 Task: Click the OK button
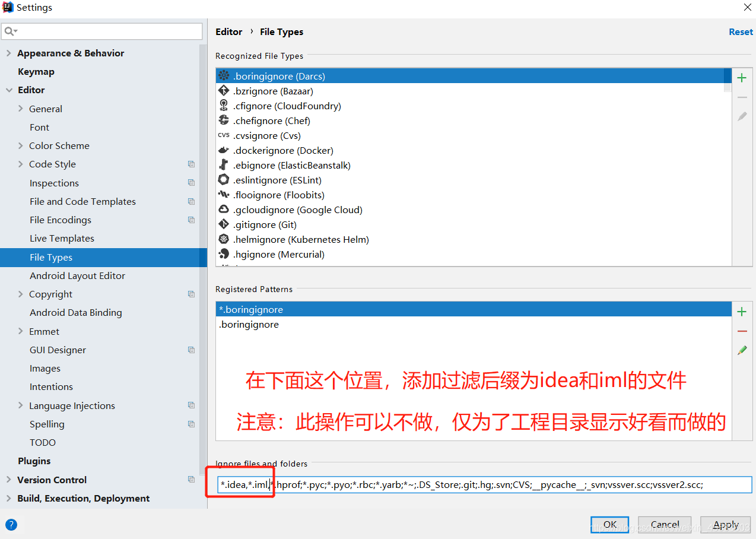point(609,525)
